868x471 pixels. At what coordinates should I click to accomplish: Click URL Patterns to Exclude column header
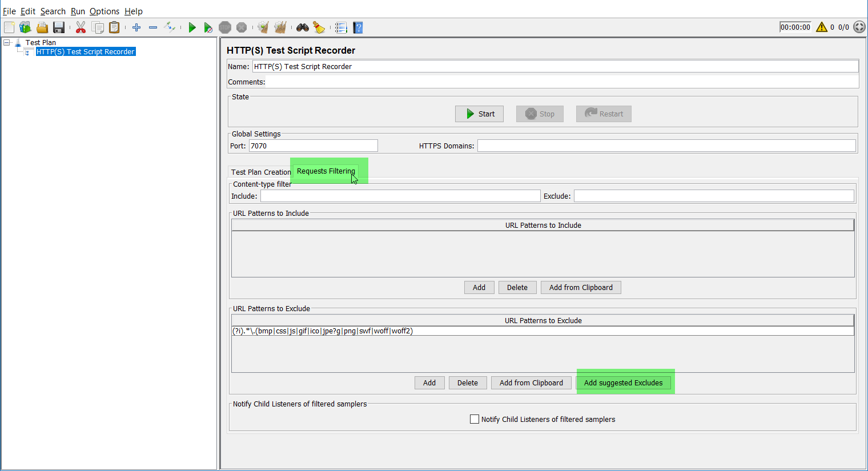pos(543,320)
